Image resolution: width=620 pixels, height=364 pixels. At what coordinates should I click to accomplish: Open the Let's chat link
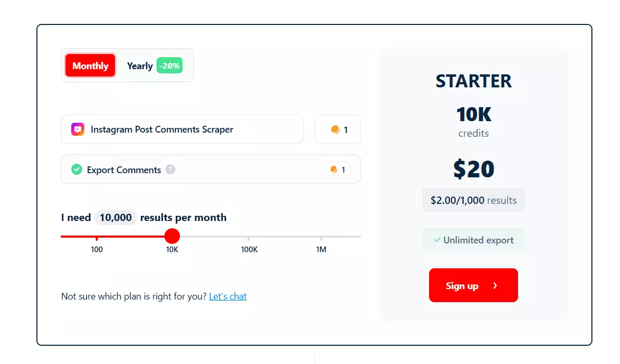228,296
